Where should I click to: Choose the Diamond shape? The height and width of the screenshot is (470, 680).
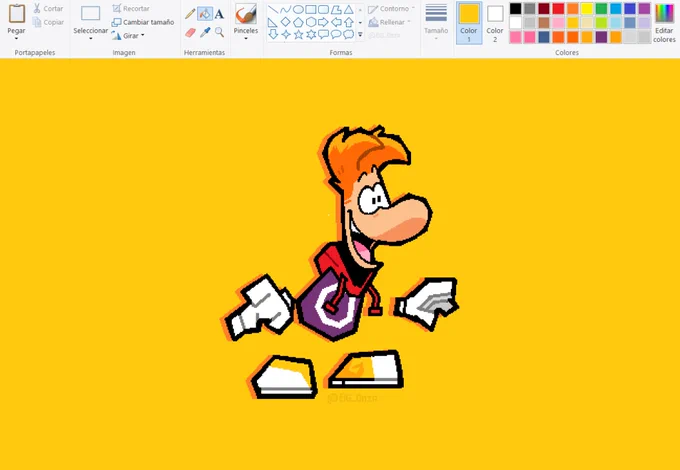[x=285, y=22]
